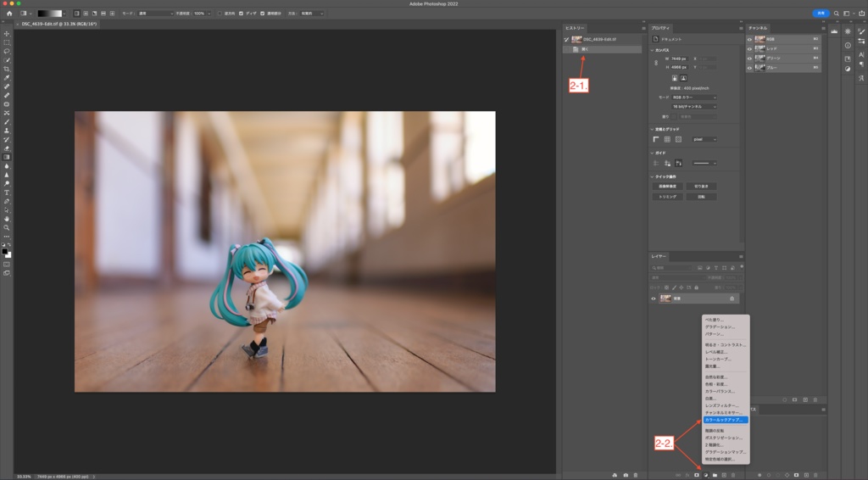
Task: Toggle the width-height link icon in Canvas section
Action: [657, 63]
